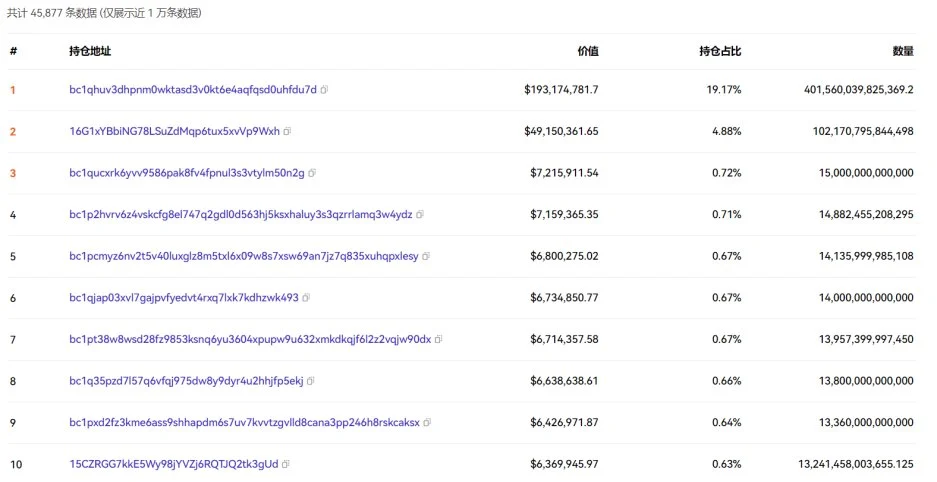Click copy icon beside bc1p2hvrv6z4 address
This screenshot has width=937, height=482.
pos(420,215)
